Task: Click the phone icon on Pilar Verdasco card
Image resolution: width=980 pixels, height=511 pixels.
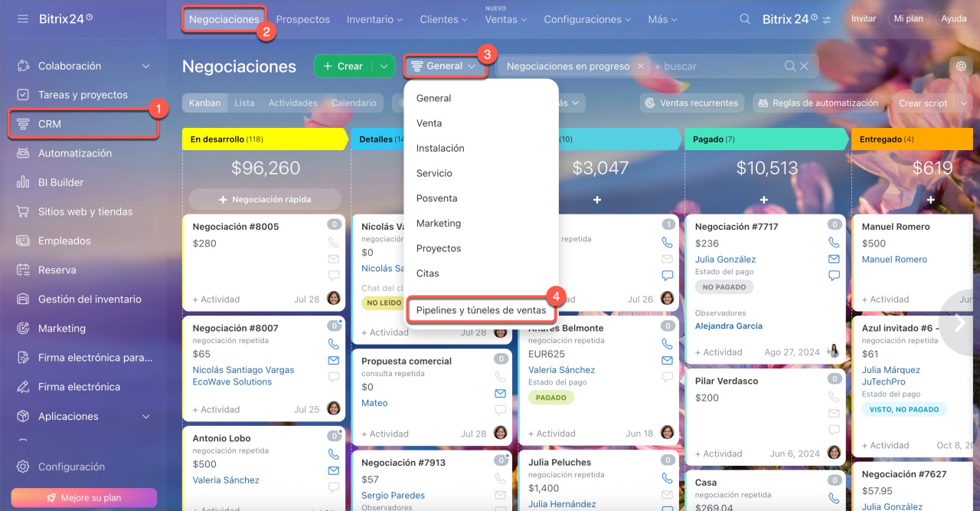Action: point(834,397)
